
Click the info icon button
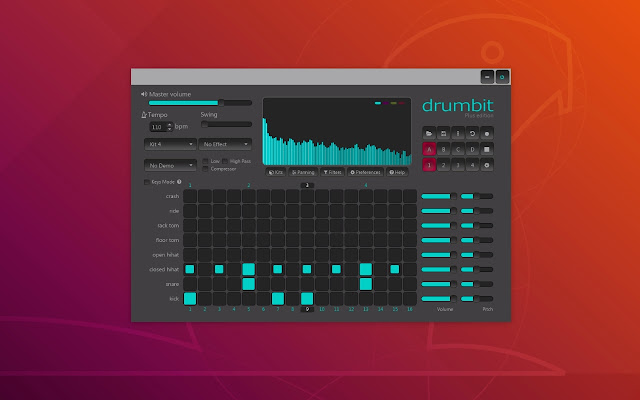pyautogui.click(x=458, y=133)
